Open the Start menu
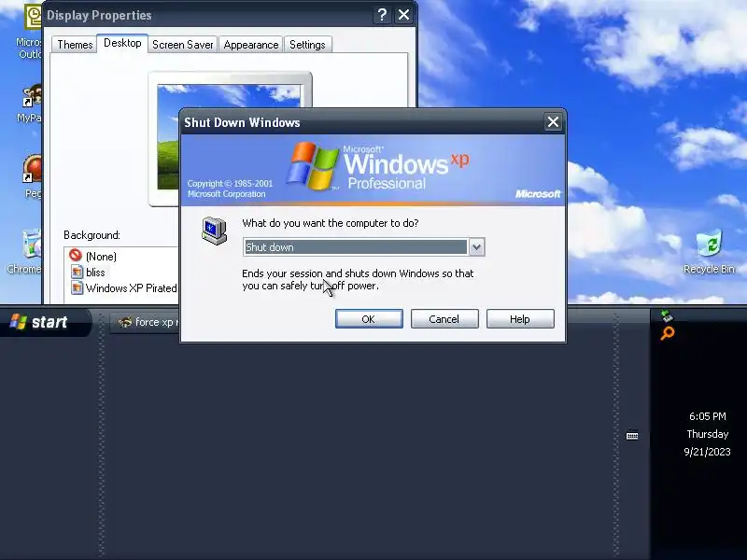Image resolution: width=747 pixels, height=560 pixels. pyautogui.click(x=44, y=322)
